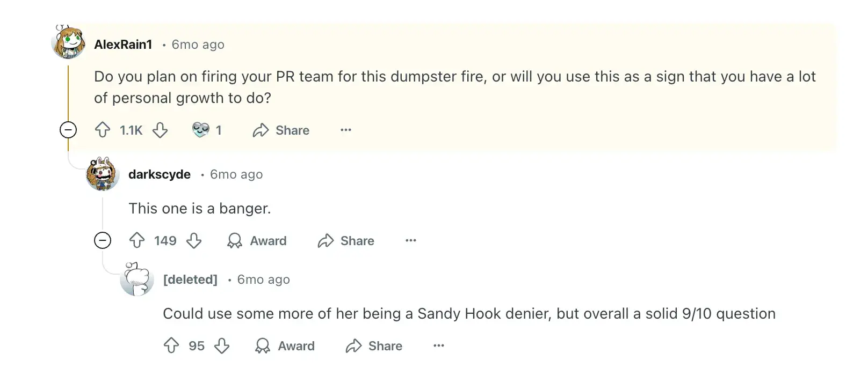Collapse darkscyde's reply thread
The height and width of the screenshot is (368, 868).
[103, 240]
